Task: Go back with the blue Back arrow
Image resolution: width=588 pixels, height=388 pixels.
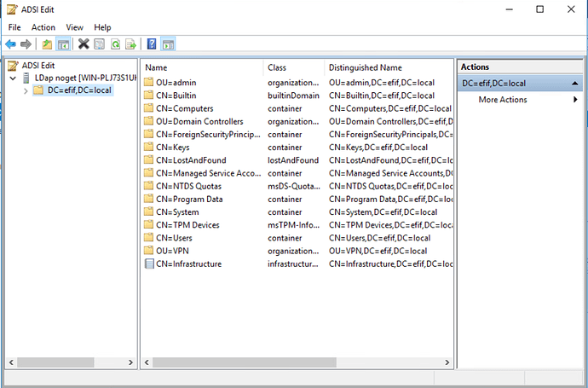Action: (10, 44)
